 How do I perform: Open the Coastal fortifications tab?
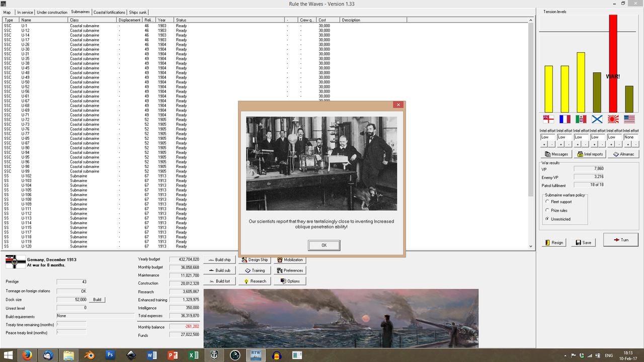point(109,12)
